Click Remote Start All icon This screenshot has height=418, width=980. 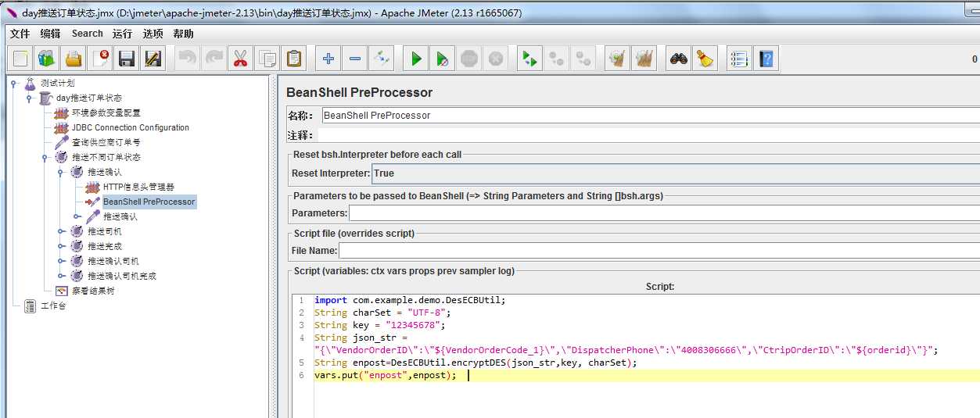(x=530, y=59)
